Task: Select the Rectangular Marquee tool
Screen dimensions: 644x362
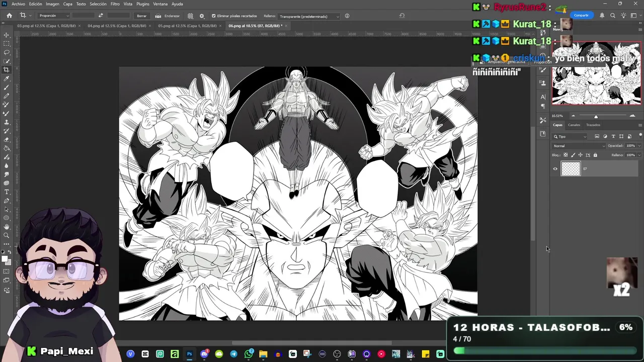Action: click(7, 44)
